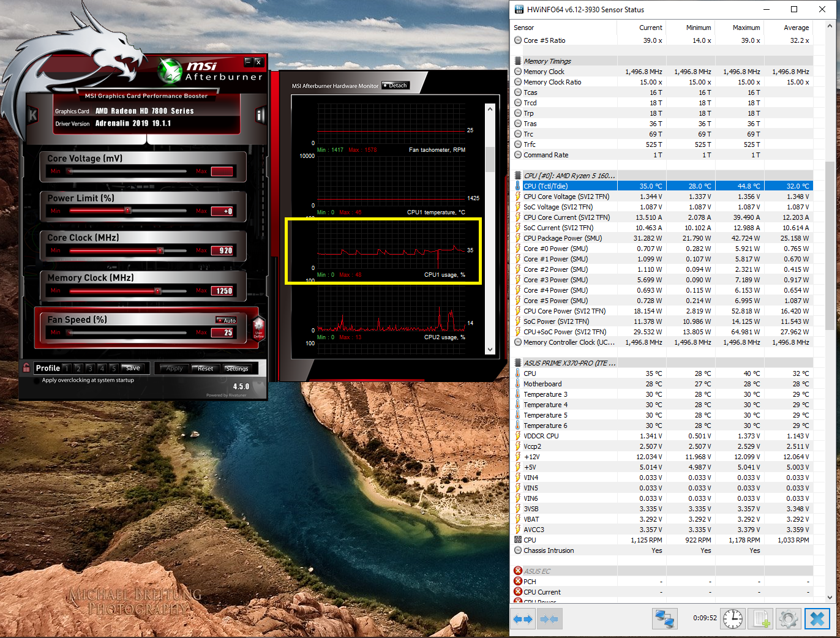Click the lightning icon beside +12V
This screenshot has width=840, height=638.
point(518,457)
